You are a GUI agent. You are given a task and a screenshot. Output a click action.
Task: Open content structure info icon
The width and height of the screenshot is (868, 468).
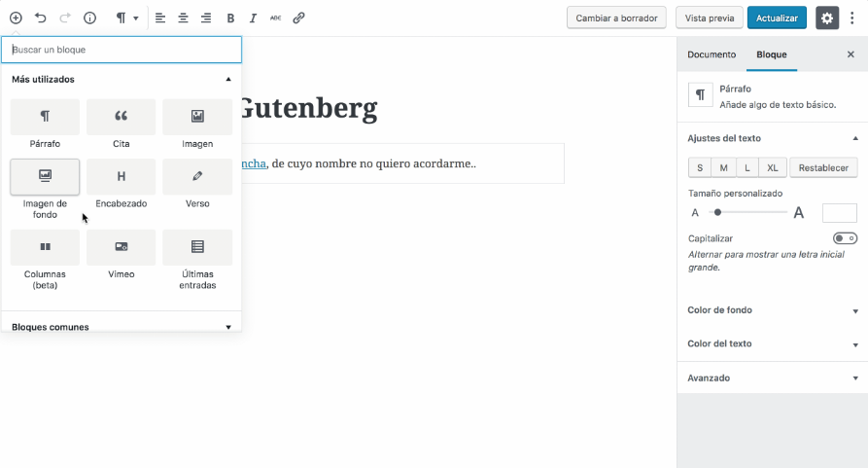coord(89,18)
